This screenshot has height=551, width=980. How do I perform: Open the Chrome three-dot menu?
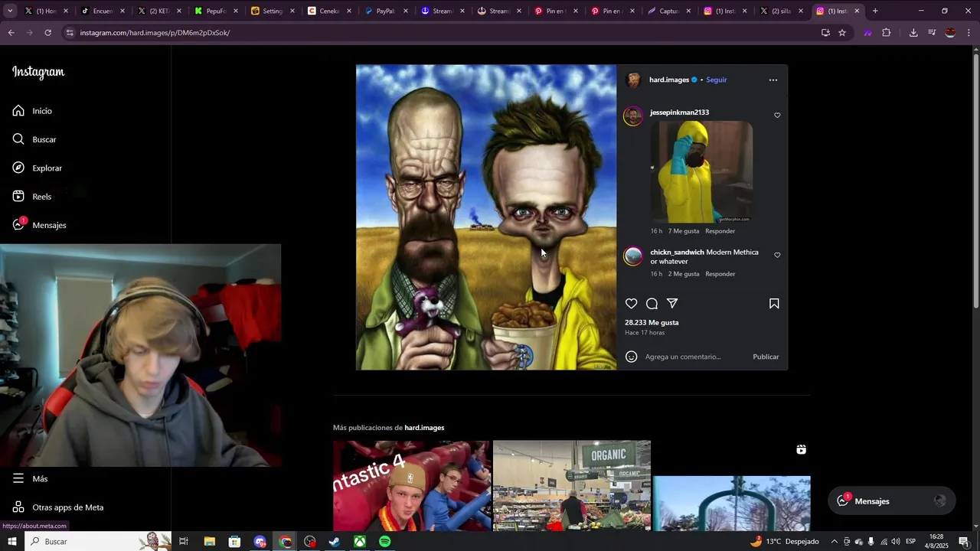969,33
